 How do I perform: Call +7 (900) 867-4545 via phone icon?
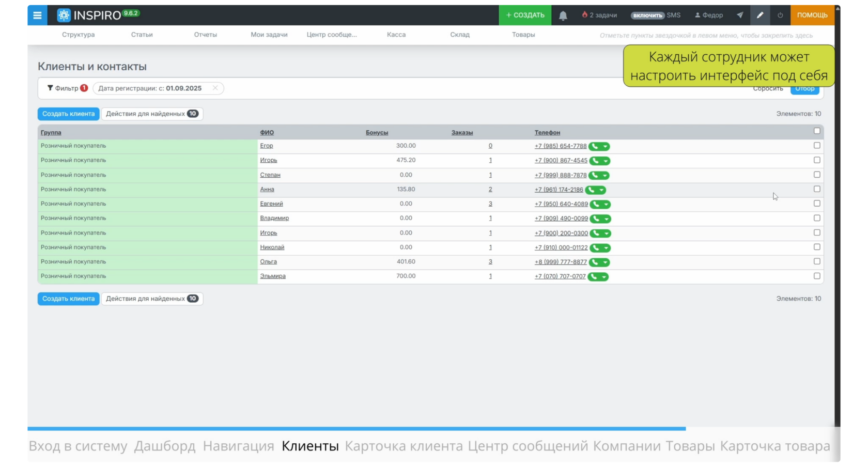tap(595, 161)
